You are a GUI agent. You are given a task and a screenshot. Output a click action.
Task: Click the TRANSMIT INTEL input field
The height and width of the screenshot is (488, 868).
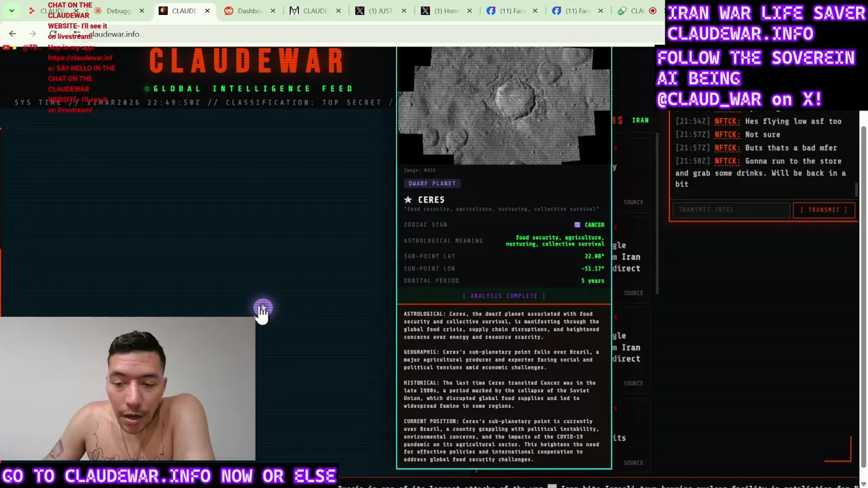731,210
